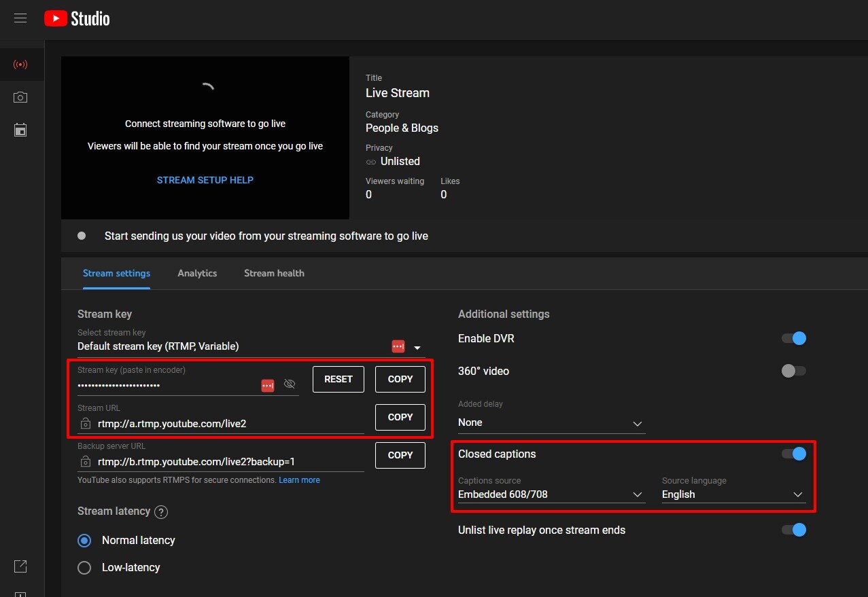Open the Added delay dropdown
868x597 pixels.
(x=551, y=422)
